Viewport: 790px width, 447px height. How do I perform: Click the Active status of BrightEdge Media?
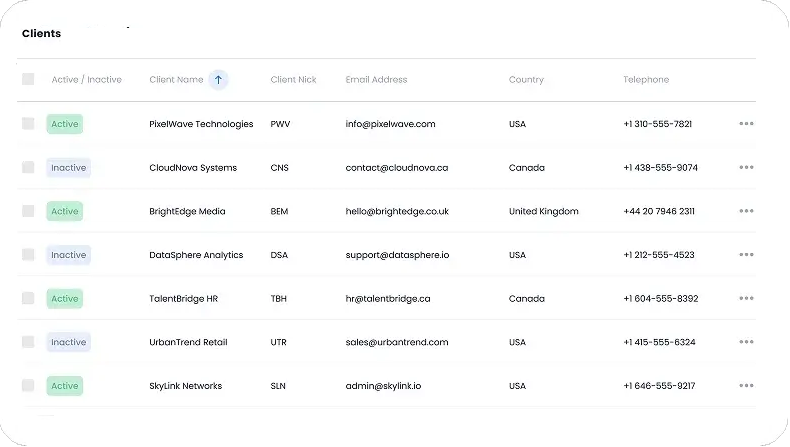(64, 211)
